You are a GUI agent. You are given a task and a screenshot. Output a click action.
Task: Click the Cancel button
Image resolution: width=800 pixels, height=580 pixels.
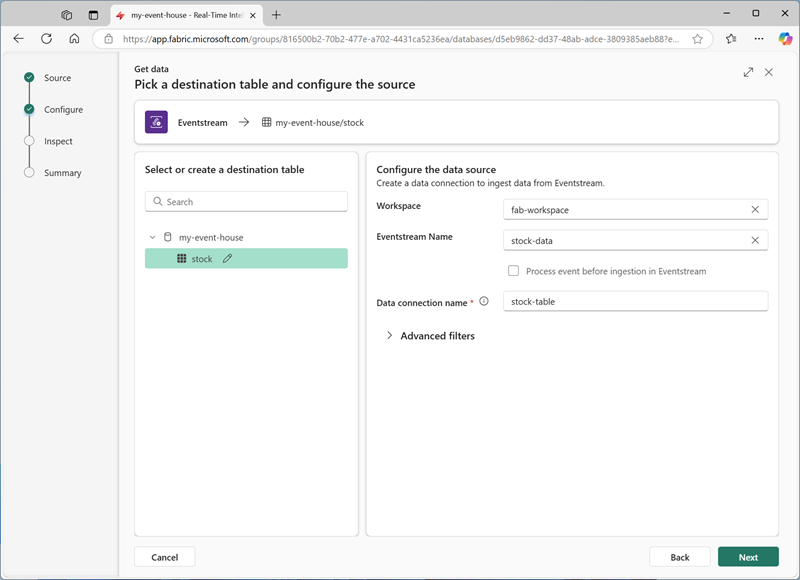coord(165,557)
